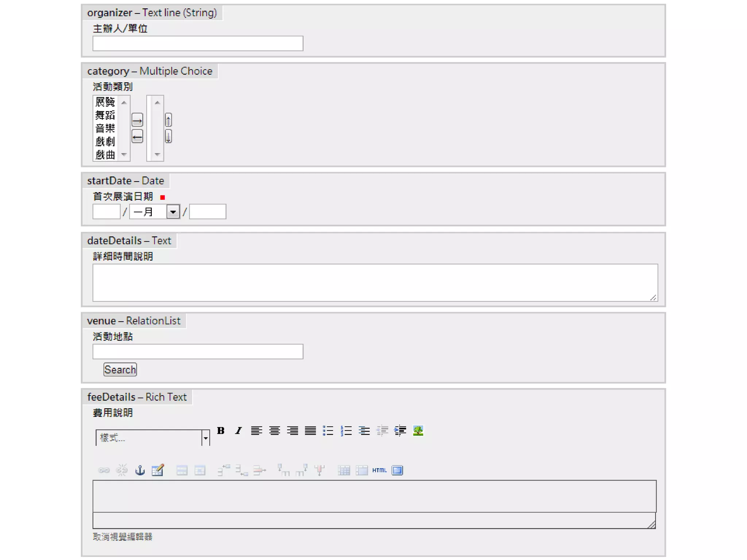The image size is (747, 560).
Task: Click insert row after icon
Action: [241, 470]
